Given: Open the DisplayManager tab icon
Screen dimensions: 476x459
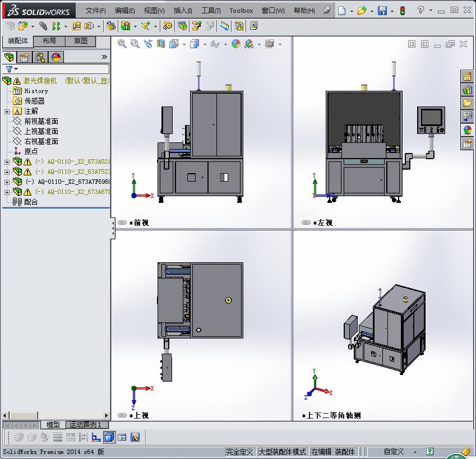Looking at the screenshot, I should (x=56, y=57).
